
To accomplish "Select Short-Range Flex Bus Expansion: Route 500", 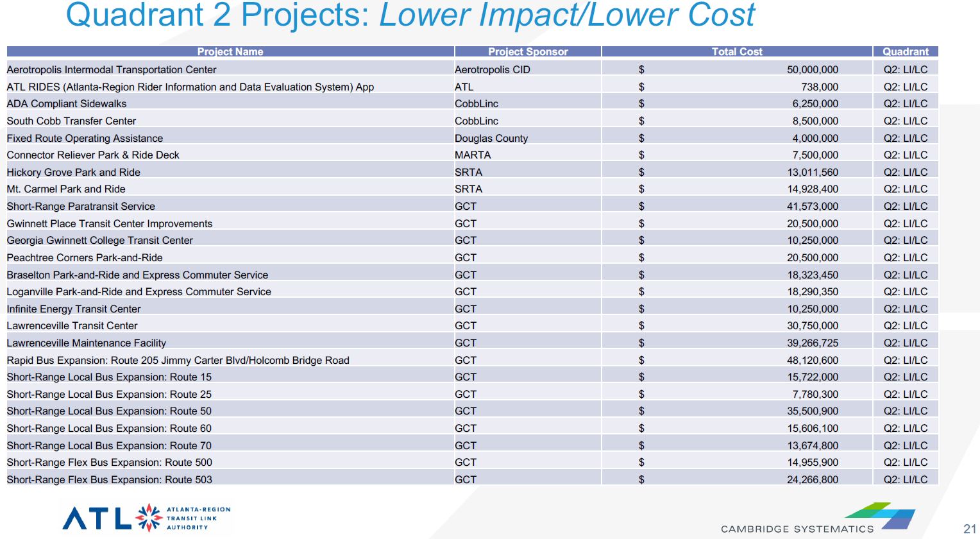I will click(x=109, y=462).
